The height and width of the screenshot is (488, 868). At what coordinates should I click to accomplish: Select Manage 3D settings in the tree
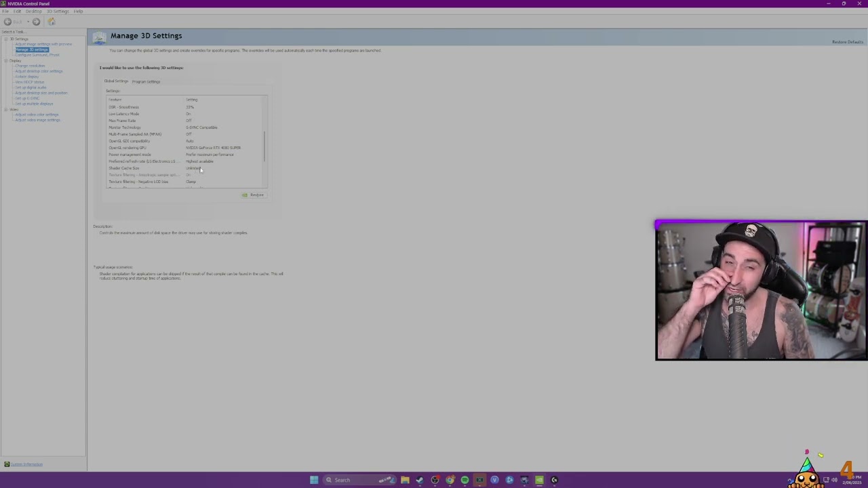(32, 49)
